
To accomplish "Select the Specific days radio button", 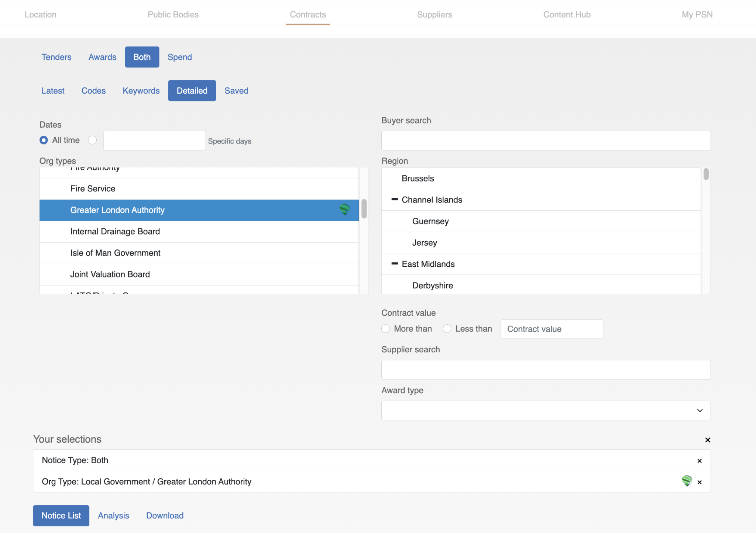I will click(x=92, y=140).
